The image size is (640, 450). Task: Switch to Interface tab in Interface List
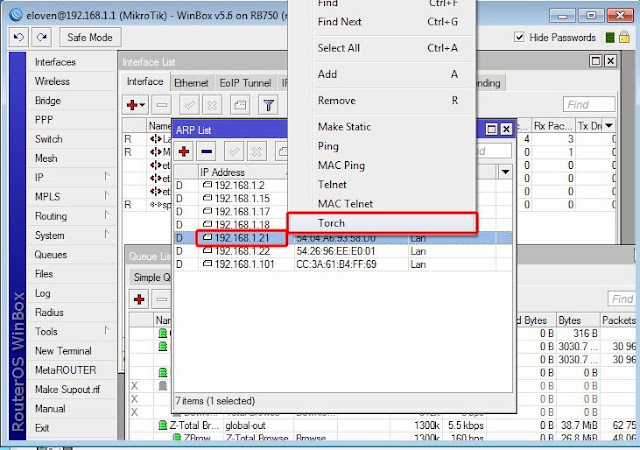[x=145, y=82]
